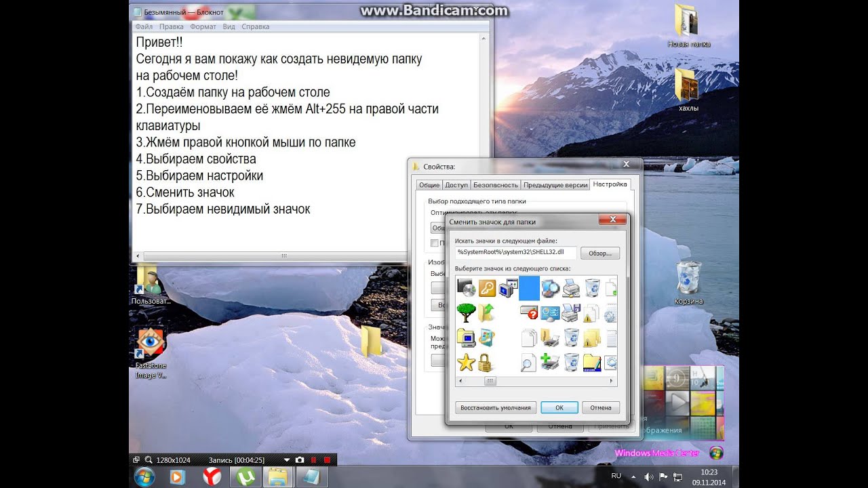Click the Обзор... browse button

[600, 253]
